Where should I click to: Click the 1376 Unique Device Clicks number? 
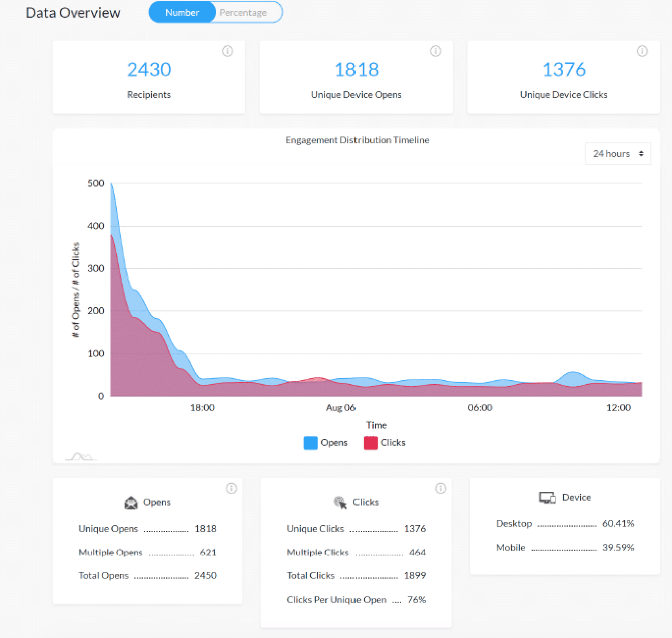[x=564, y=69]
